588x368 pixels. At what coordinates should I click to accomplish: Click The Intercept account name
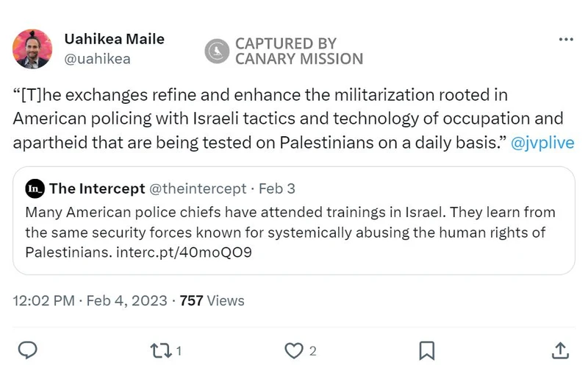(96, 188)
